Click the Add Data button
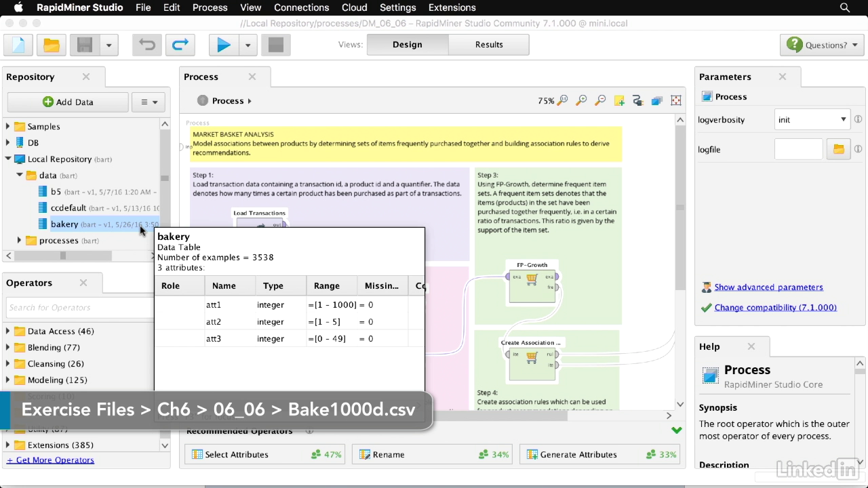This screenshot has height=488, width=868. click(68, 102)
